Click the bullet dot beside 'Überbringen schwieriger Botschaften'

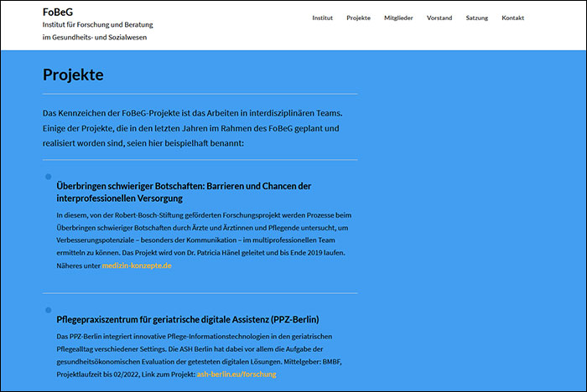click(49, 177)
